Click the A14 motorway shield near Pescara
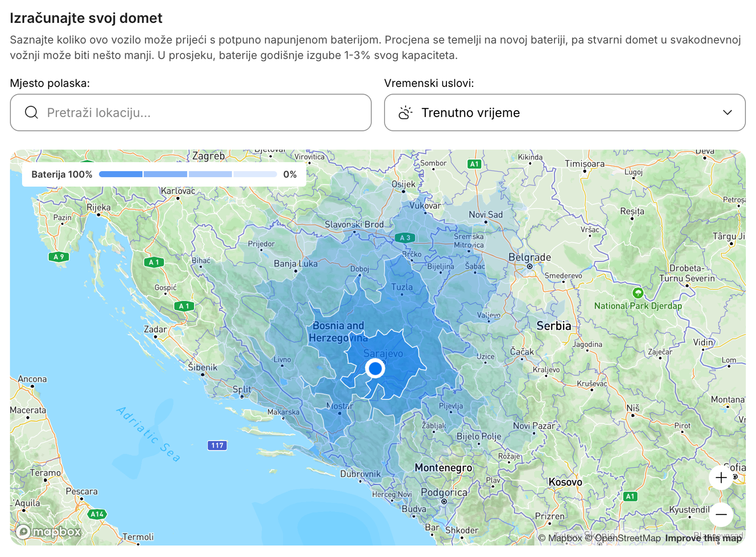 97,514
